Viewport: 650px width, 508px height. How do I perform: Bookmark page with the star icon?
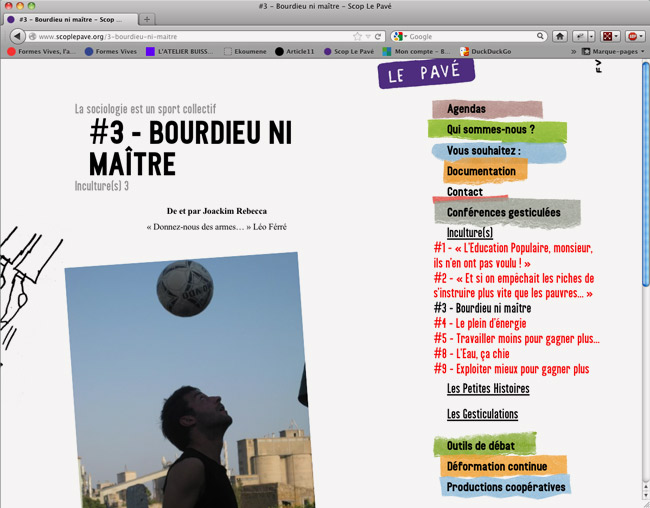click(357, 36)
